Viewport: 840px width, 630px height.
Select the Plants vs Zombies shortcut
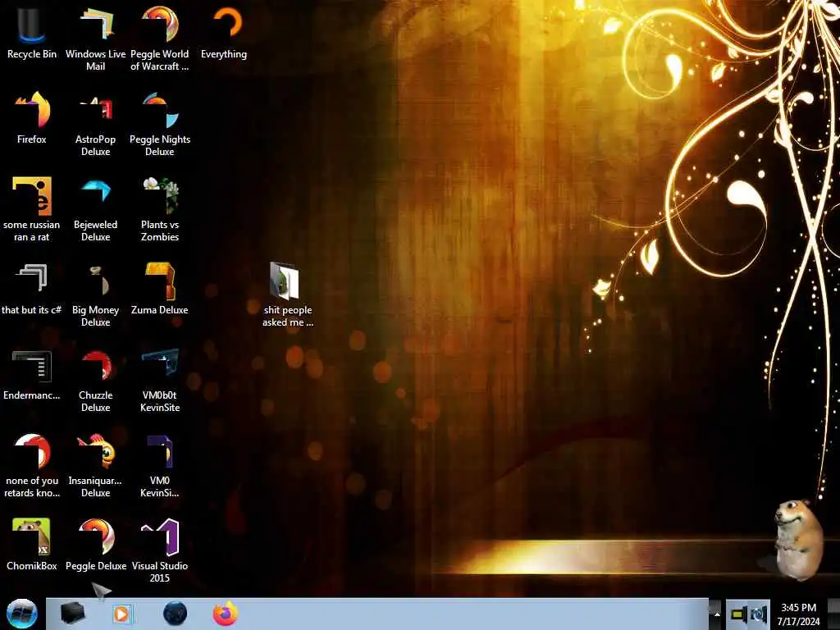(160, 209)
